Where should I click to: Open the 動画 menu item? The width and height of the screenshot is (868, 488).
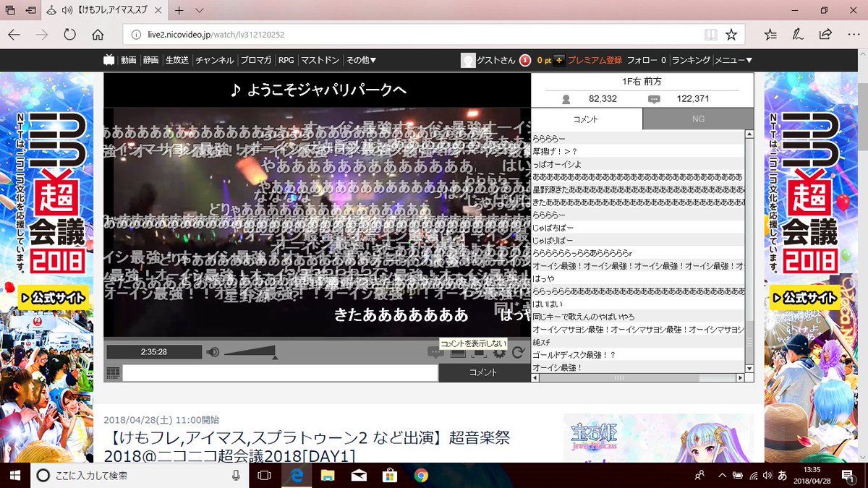click(x=129, y=61)
